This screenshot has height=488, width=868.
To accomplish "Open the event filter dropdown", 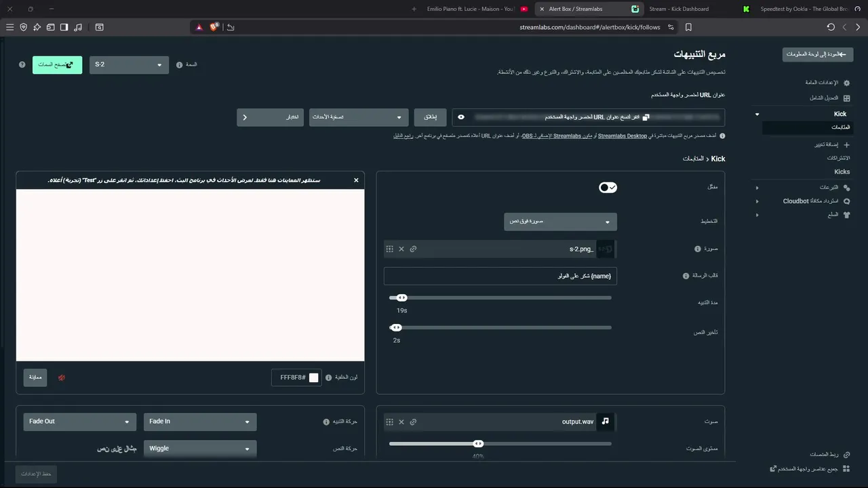I will point(359,117).
